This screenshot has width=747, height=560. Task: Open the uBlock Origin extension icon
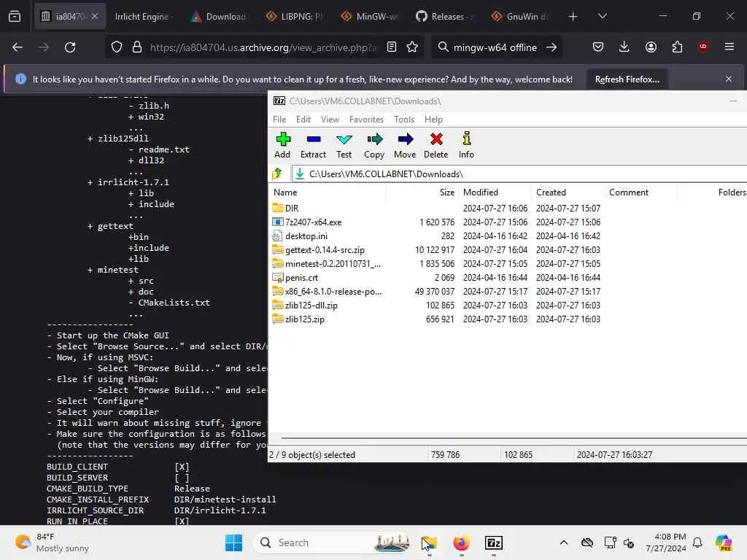[703, 47]
